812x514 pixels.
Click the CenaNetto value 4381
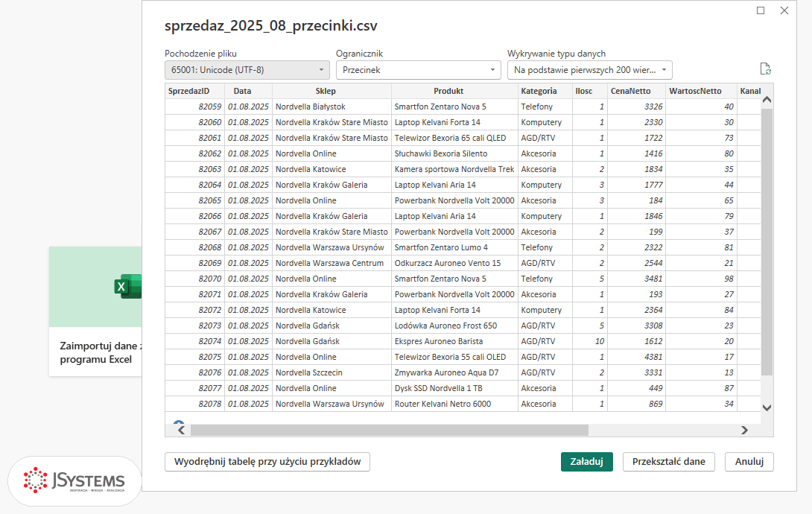click(636, 357)
